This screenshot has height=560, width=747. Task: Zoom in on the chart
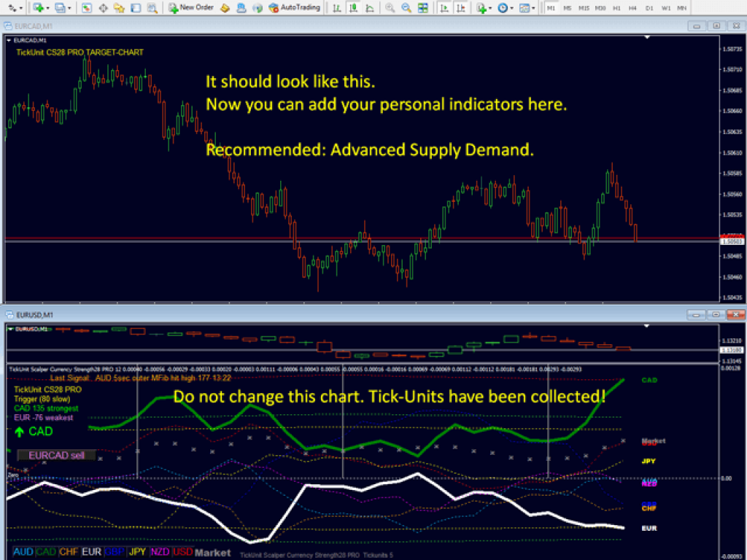[389, 8]
